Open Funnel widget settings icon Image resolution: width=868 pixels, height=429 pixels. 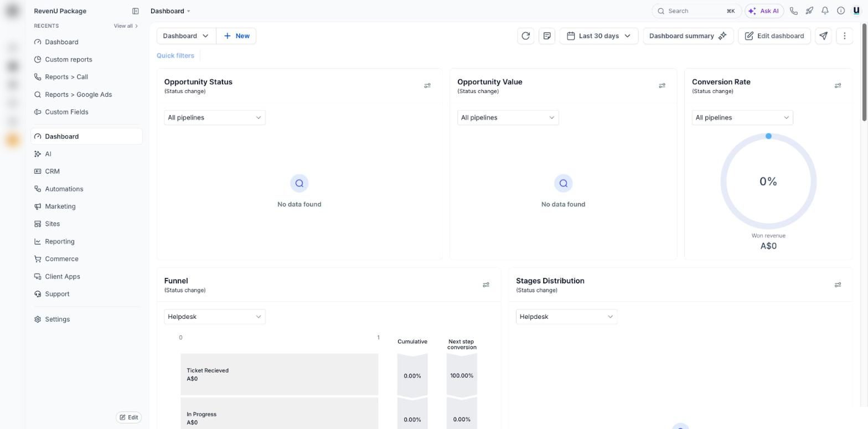click(x=486, y=285)
